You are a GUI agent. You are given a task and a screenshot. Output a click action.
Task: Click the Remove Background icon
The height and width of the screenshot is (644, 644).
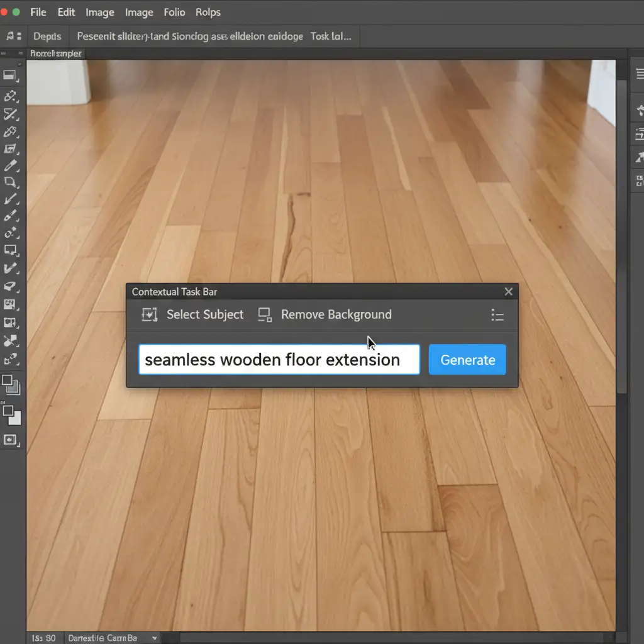coord(265,315)
